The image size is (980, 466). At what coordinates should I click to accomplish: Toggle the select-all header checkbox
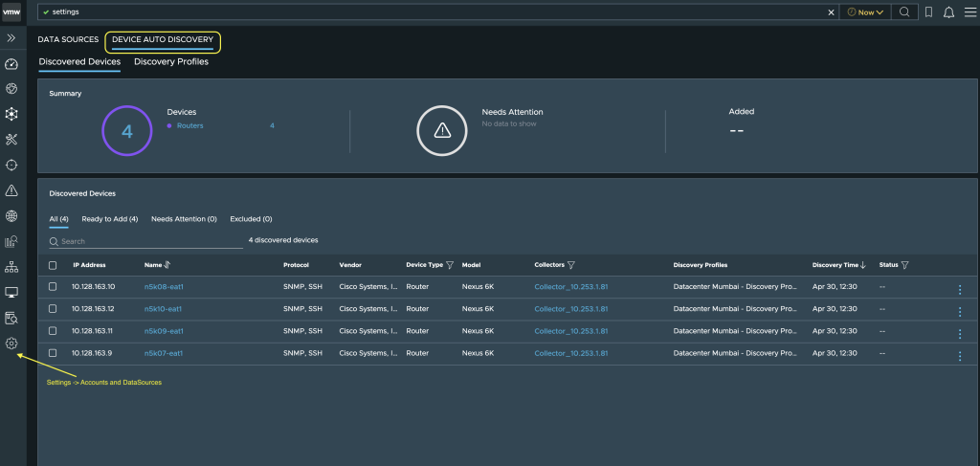[53, 265]
